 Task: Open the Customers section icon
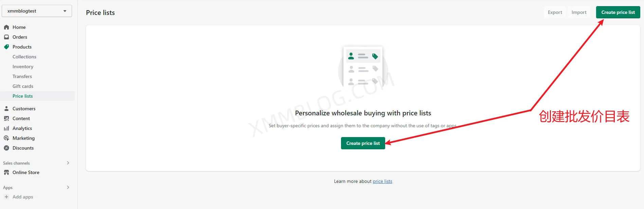[6, 108]
